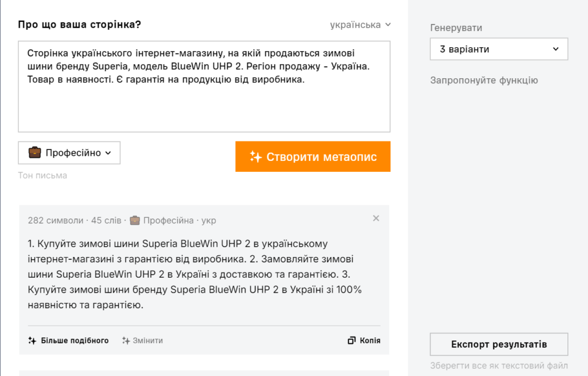Click inside the page description text area

point(204,80)
